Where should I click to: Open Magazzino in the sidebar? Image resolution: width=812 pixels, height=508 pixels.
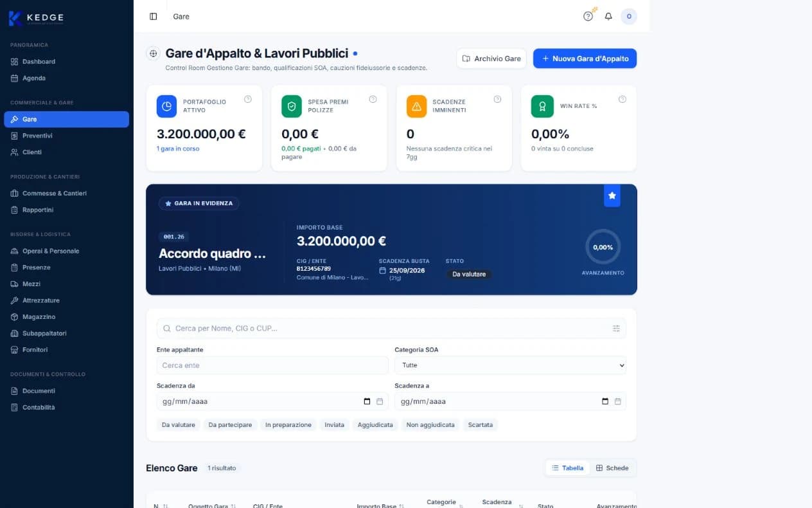(66, 317)
